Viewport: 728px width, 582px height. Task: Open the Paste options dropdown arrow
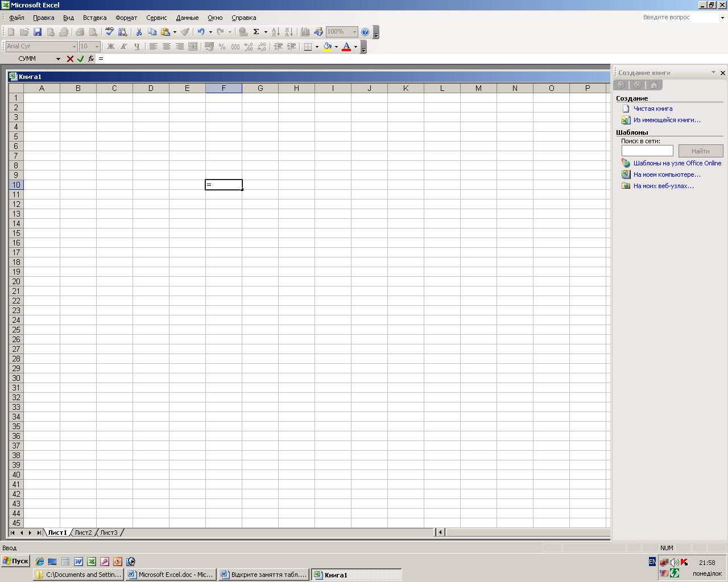(x=175, y=32)
